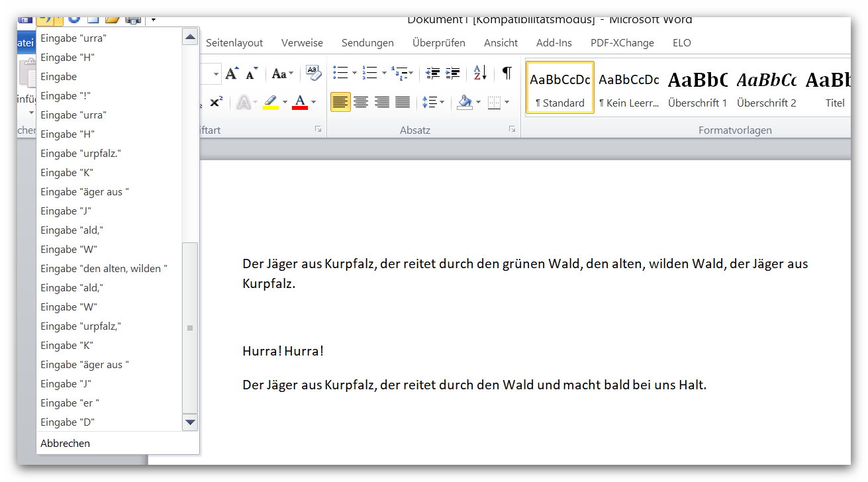Viewport: 868px width, 482px height.
Task: Apply the Standard style
Action: coord(560,88)
